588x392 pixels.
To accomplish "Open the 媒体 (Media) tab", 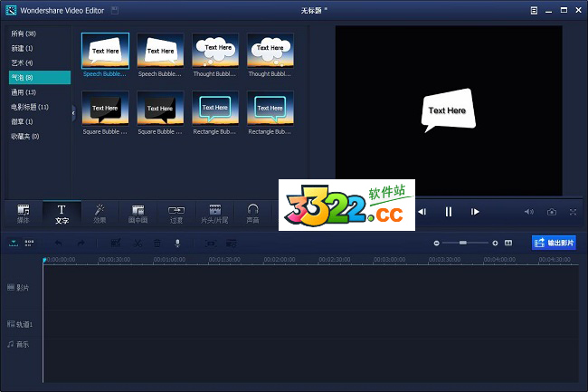I will click(24, 213).
